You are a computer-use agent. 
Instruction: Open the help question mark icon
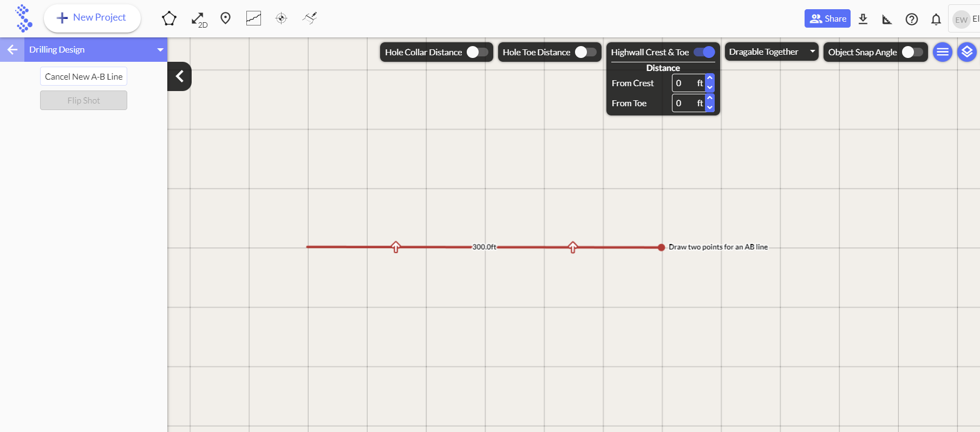tap(911, 19)
